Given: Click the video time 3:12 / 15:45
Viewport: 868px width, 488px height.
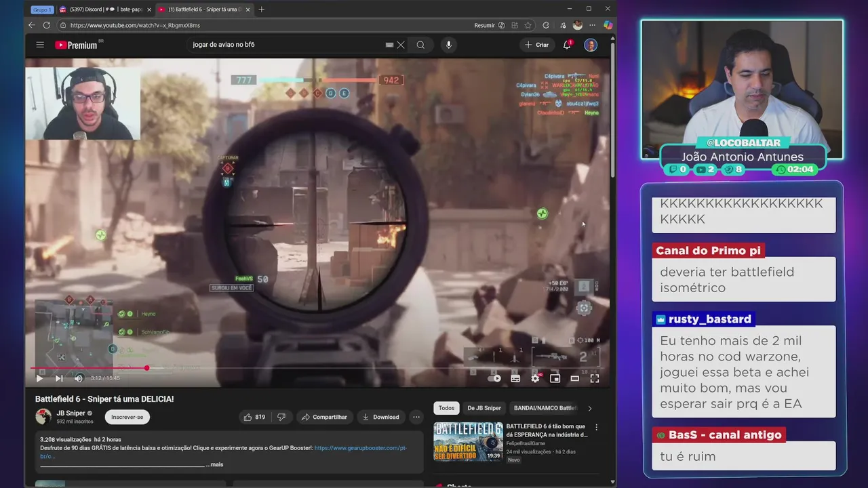Looking at the screenshot, I should 105,378.
